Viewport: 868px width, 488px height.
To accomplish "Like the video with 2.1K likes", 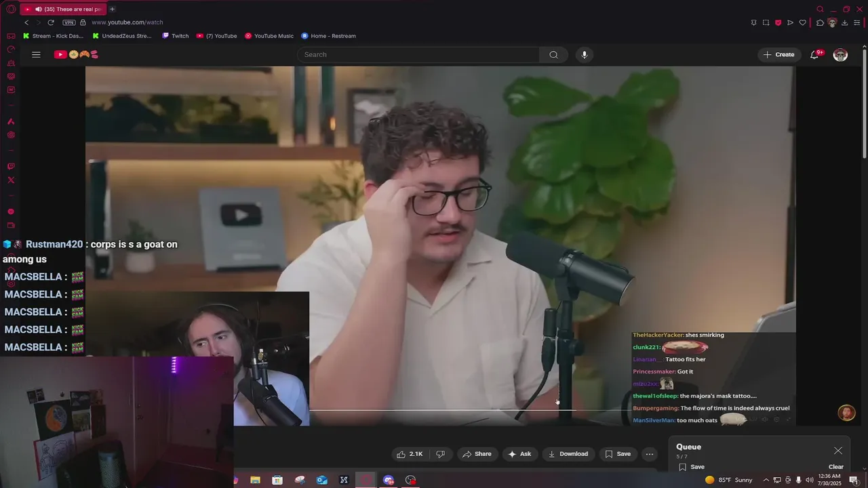I will (x=410, y=454).
